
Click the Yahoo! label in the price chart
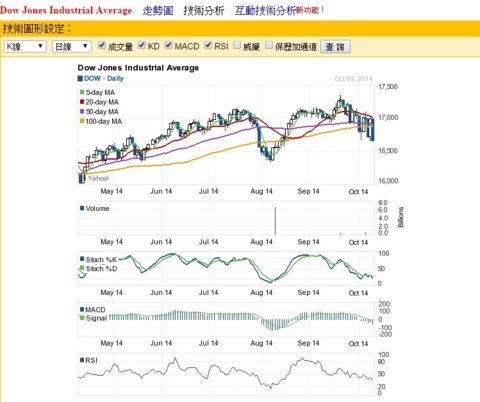pyautogui.click(x=98, y=179)
